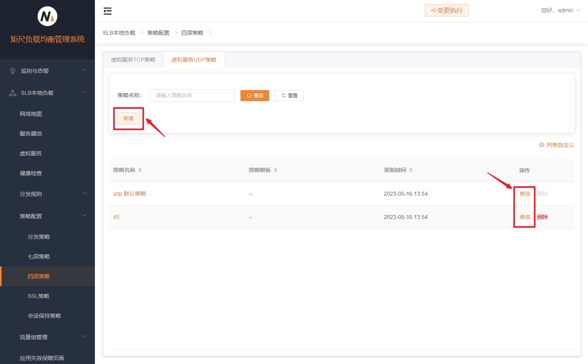Click the 新增 button
Viewport: 588px width, 364px height.
pos(129,119)
